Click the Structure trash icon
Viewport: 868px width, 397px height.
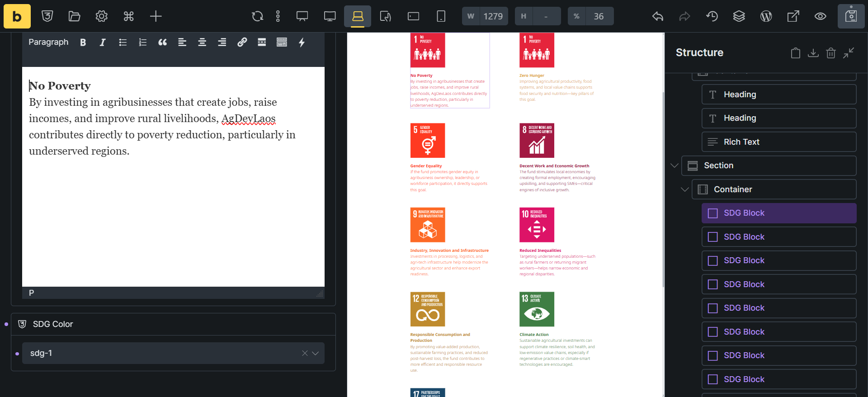[x=831, y=53]
